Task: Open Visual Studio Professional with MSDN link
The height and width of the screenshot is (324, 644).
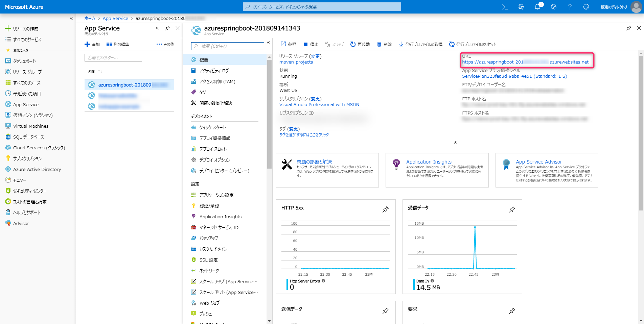Action: pyautogui.click(x=319, y=105)
